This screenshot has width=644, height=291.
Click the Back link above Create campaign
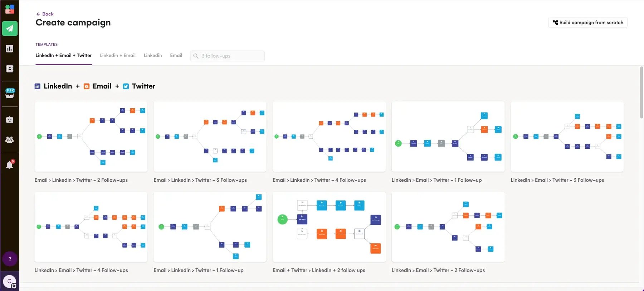click(x=45, y=14)
